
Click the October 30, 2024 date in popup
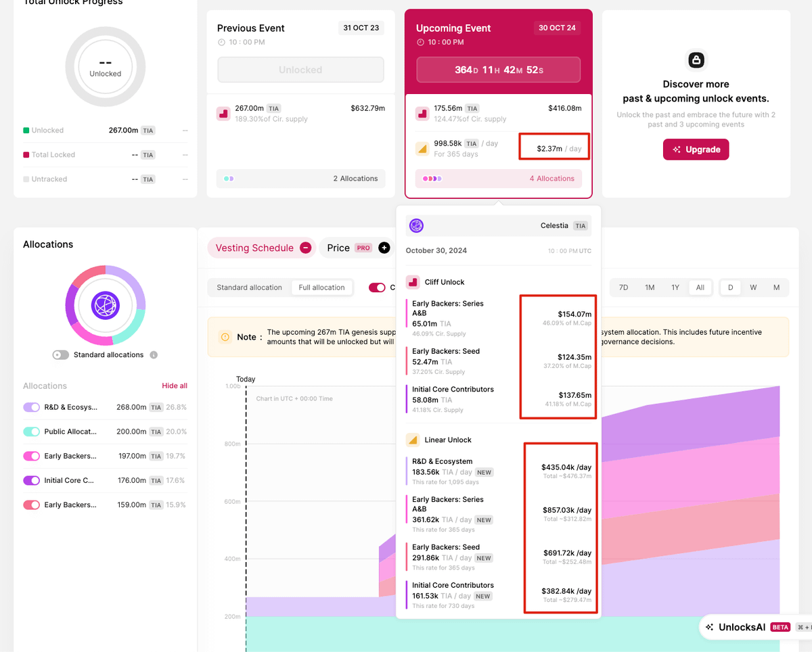(x=436, y=251)
